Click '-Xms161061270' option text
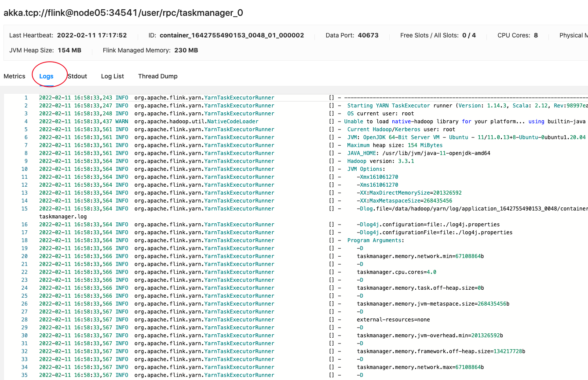Image resolution: width=588 pixels, height=380 pixels. point(377,185)
